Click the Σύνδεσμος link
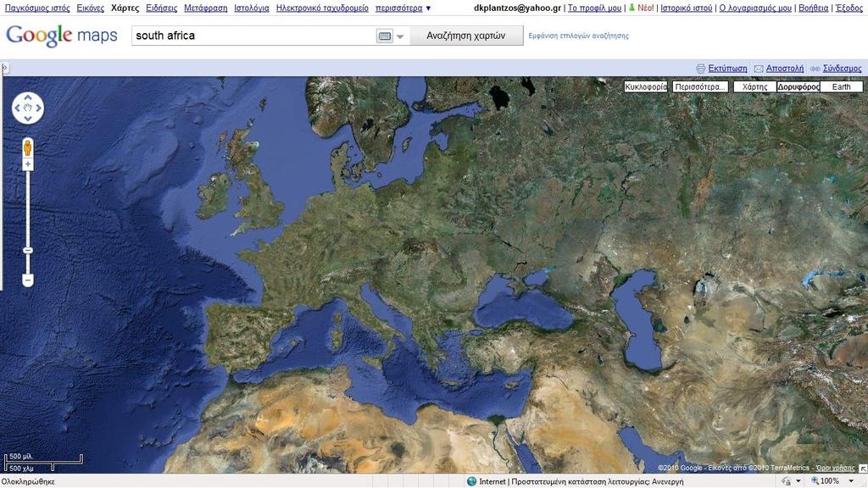The height and width of the screenshot is (488, 868). pyautogui.click(x=842, y=69)
